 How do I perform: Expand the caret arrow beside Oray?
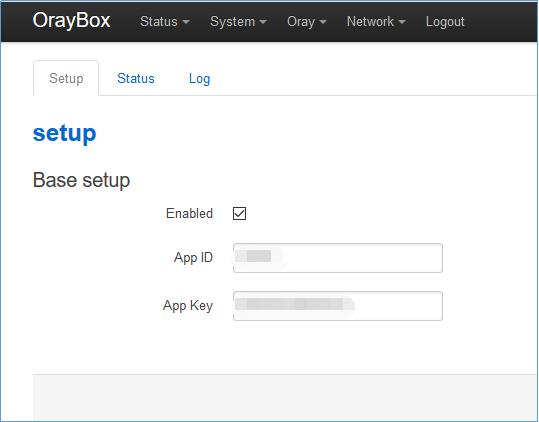click(x=323, y=22)
